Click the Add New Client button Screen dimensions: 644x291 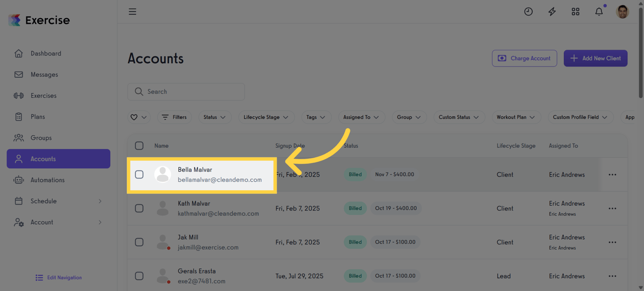595,58
